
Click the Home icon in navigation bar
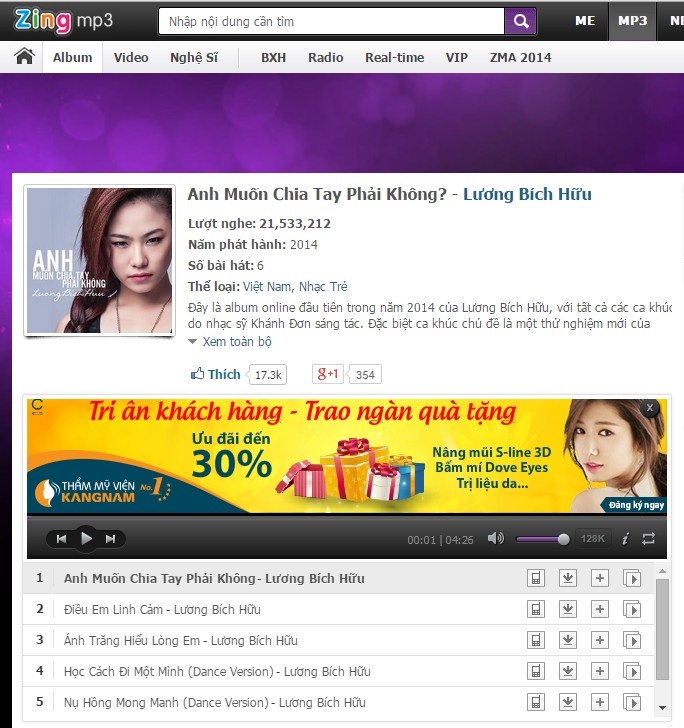[24, 57]
